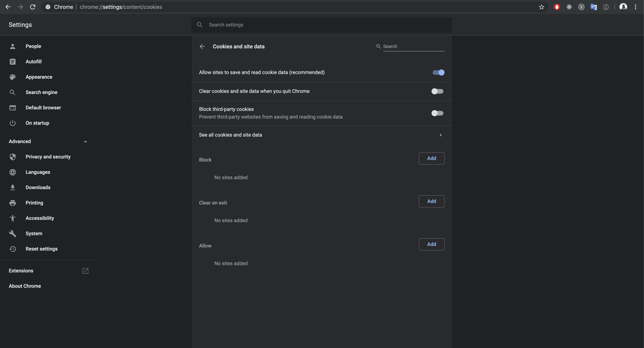Click the red hand ad blocker extension
The height and width of the screenshot is (348, 644).
[x=557, y=7]
